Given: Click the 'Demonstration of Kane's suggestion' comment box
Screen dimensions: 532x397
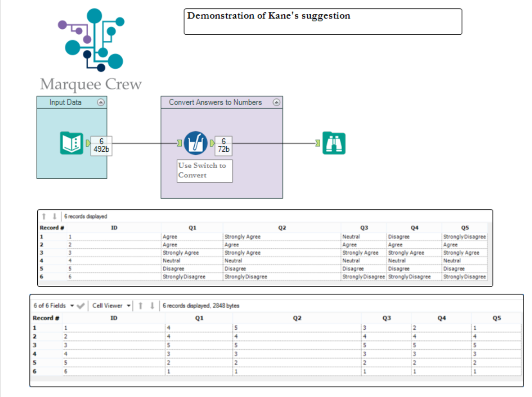Looking at the screenshot, I should (x=323, y=21).
